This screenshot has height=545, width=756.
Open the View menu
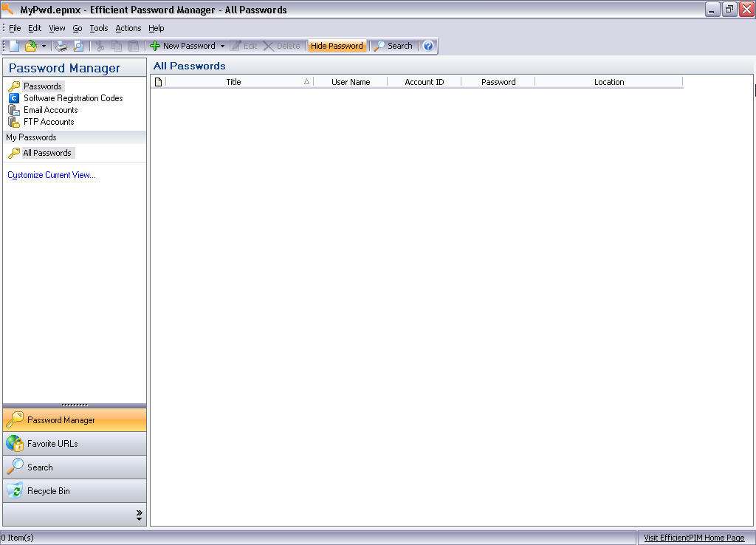[57, 28]
